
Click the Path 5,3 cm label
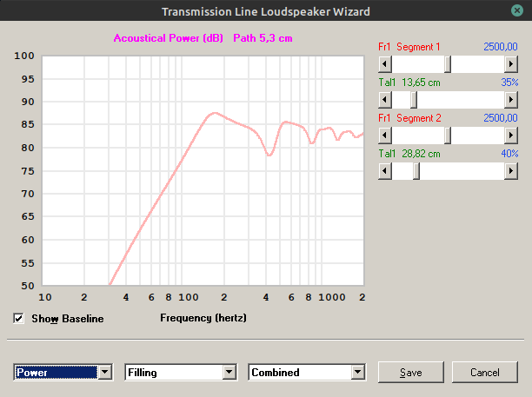click(x=263, y=38)
